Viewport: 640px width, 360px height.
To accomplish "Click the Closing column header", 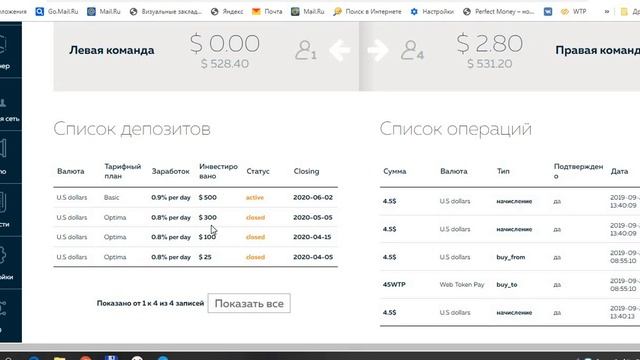I will coord(307,171).
